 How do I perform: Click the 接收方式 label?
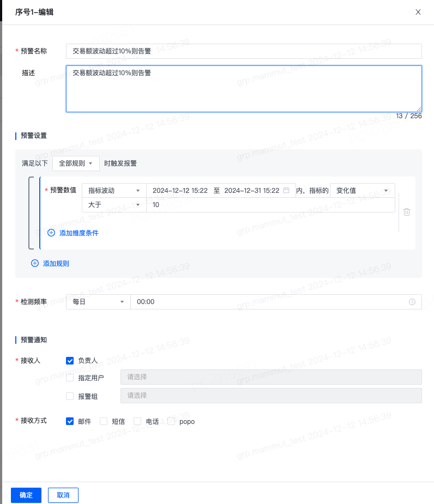34,421
